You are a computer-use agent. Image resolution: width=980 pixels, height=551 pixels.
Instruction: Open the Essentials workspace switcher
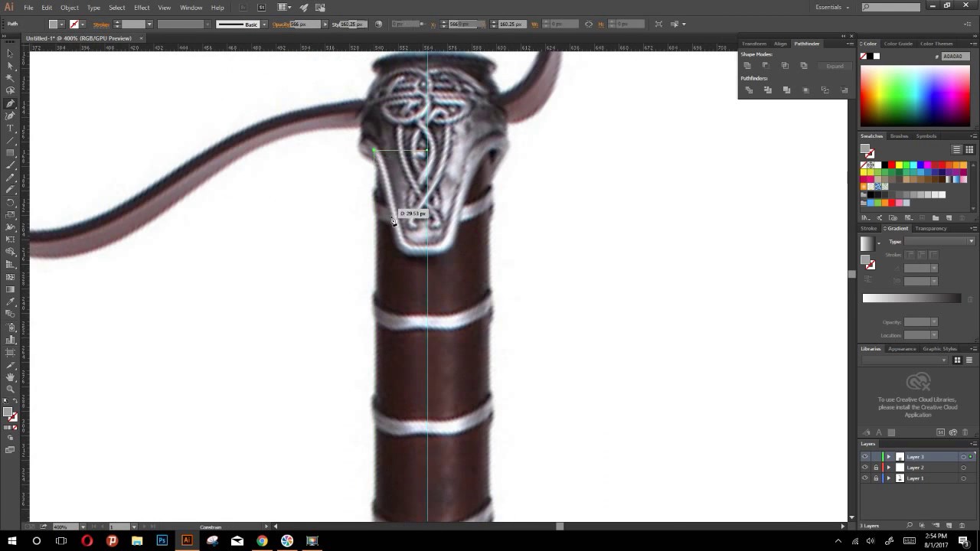click(x=828, y=7)
